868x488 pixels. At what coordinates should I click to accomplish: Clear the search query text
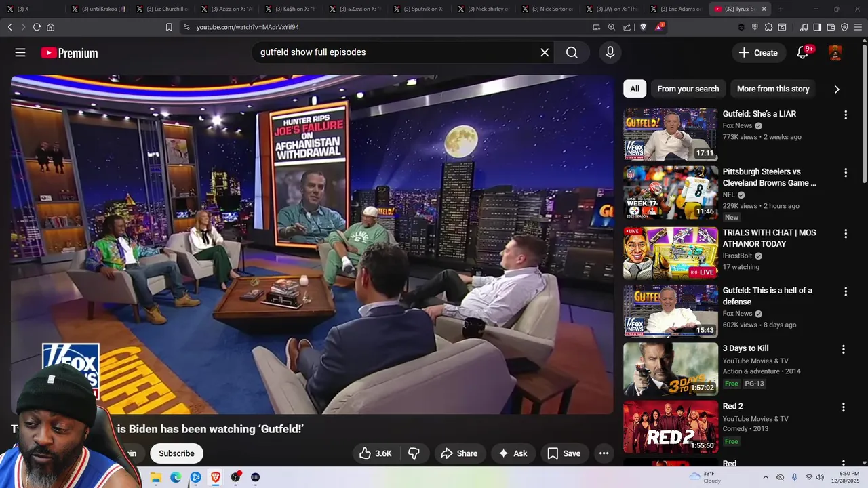[545, 52]
